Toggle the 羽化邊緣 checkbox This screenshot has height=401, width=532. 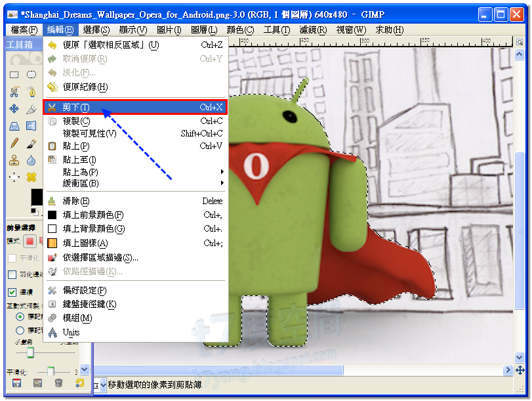point(12,274)
